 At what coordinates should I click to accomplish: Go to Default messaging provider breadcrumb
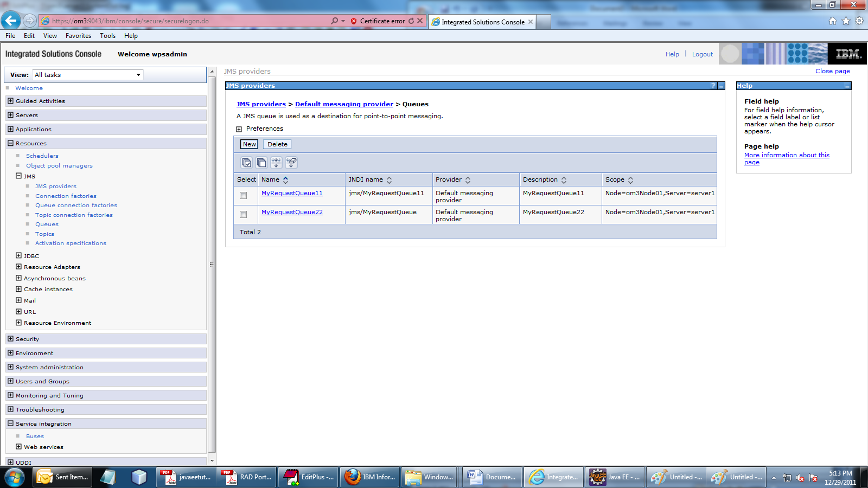click(x=344, y=104)
